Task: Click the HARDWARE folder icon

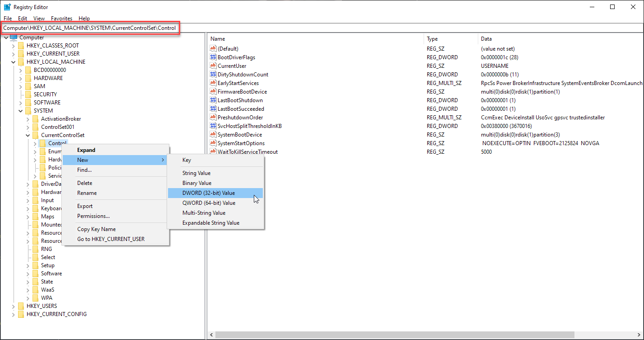Action: [28, 78]
